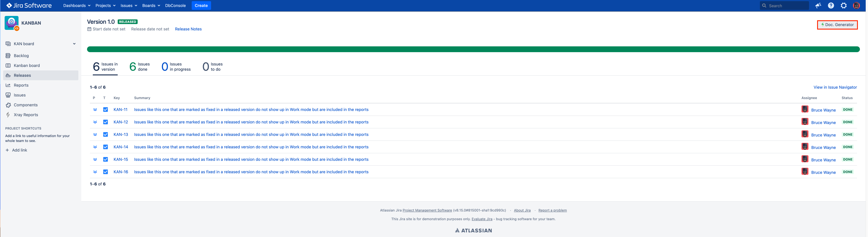The image size is (868, 237).
Task: Open the About Jira footer link
Action: point(522,210)
